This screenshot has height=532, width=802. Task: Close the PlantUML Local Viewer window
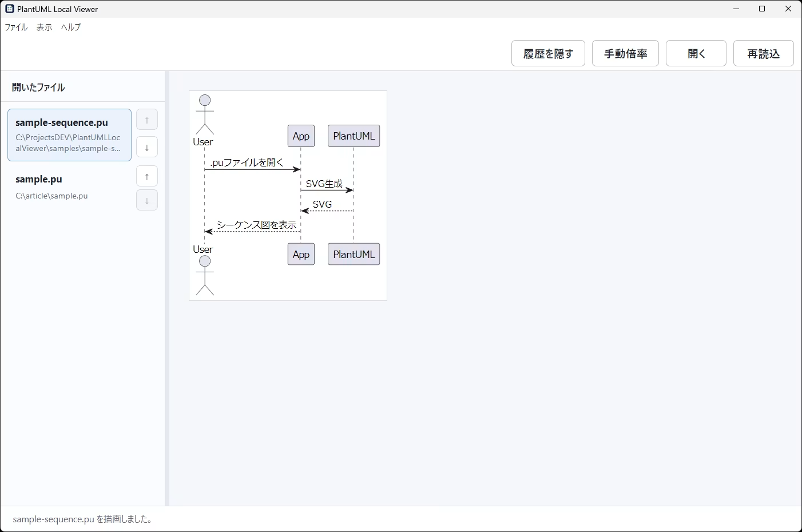pos(788,9)
